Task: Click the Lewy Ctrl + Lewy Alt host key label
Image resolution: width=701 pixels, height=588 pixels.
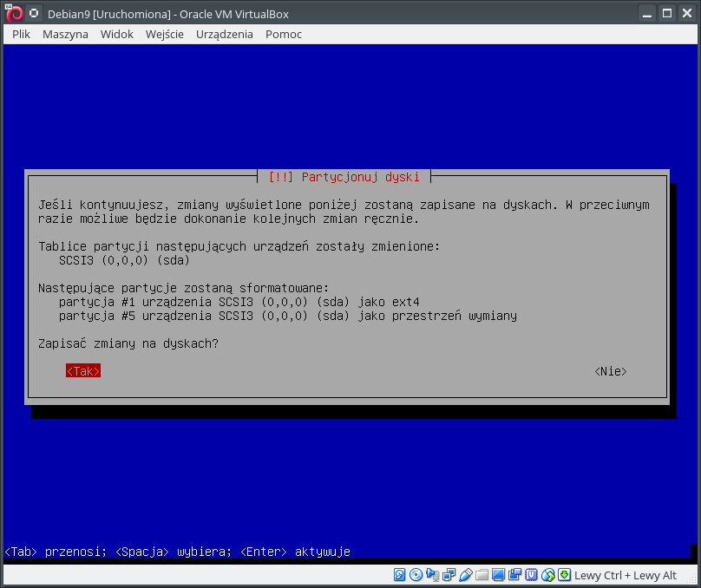Action: pos(626,575)
